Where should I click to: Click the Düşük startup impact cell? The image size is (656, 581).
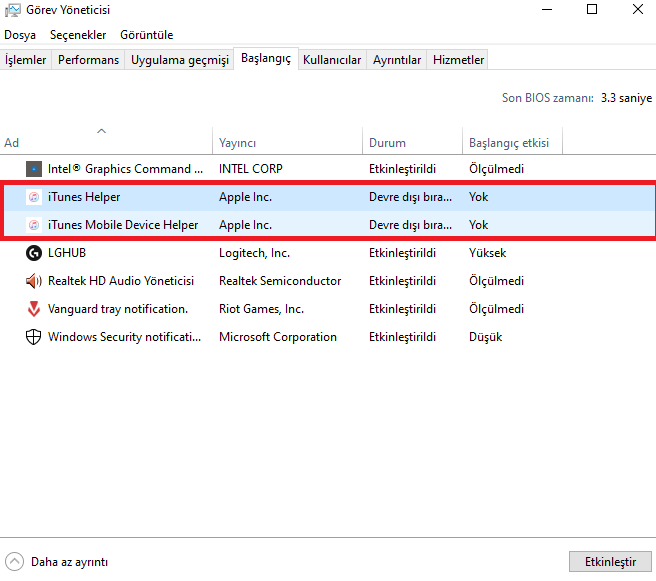485,337
